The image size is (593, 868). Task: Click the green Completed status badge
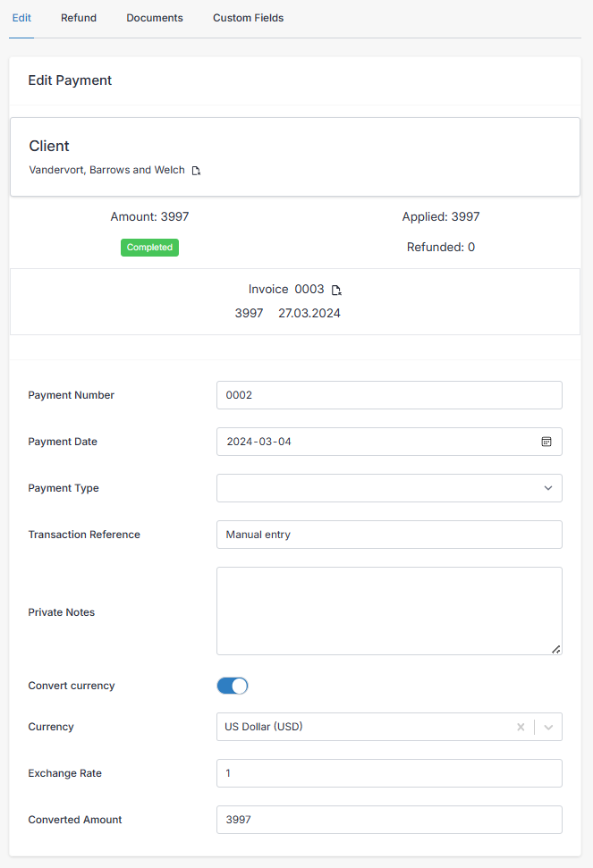pyautogui.click(x=149, y=248)
